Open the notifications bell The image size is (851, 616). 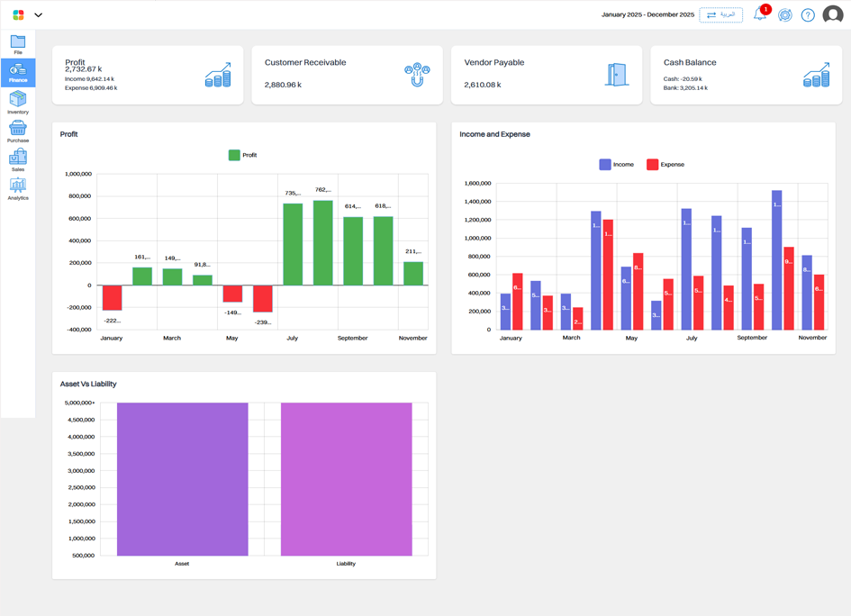(x=760, y=15)
